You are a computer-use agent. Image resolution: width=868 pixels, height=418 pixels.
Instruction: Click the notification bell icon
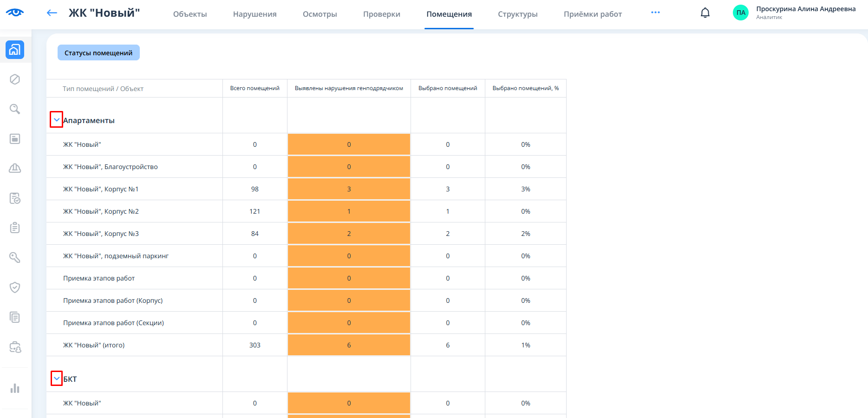coord(705,13)
